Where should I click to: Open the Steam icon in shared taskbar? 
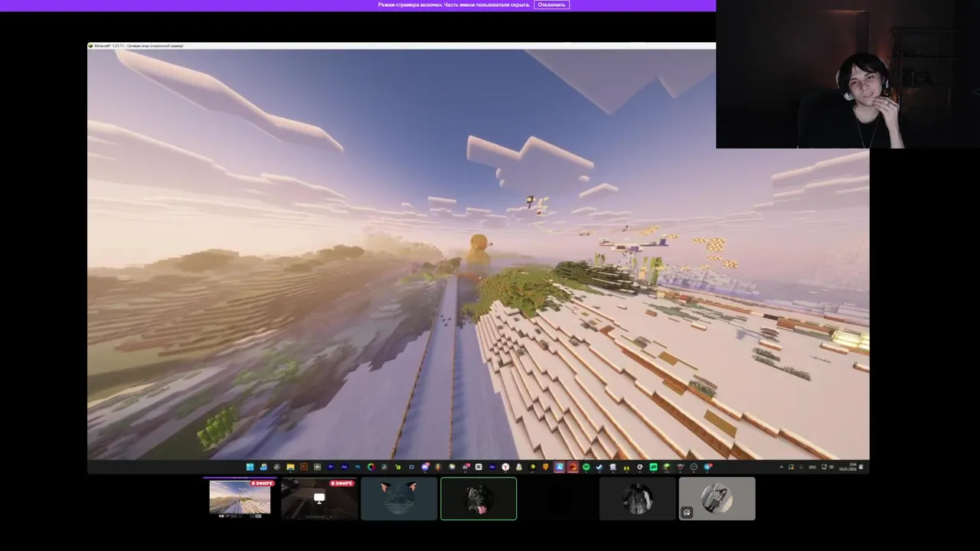point(599,467)
